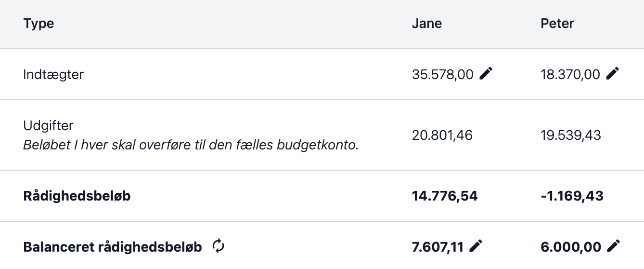The width and height of the screenshot is (644, 269).
Task: Select the Peter column header
Action: point(557,24)
